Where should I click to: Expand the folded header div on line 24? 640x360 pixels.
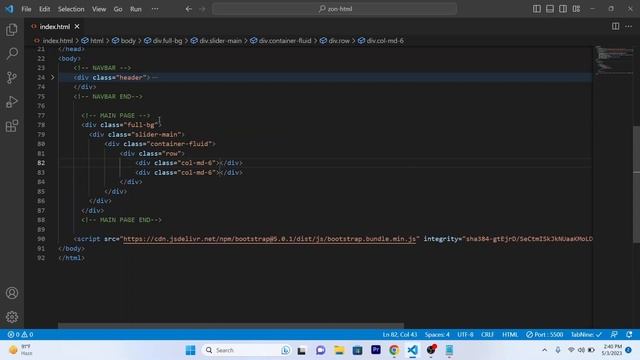[52, 77]
